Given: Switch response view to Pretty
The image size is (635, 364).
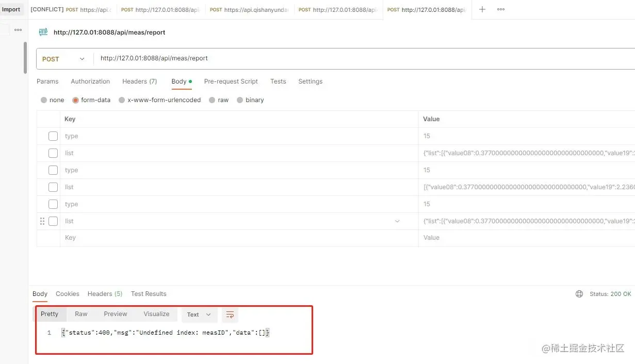Looking at the screenshot, I should point(50,314).
